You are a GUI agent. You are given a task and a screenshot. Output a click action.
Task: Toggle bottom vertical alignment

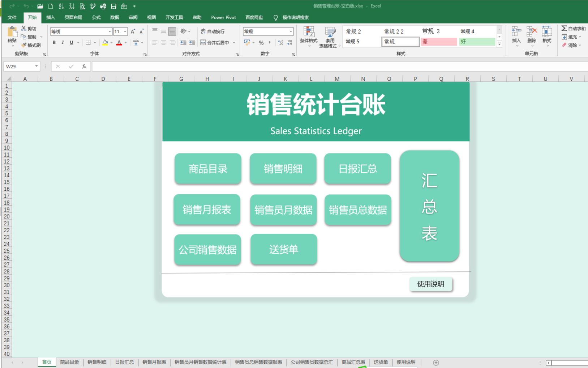[x=172, y=31]
